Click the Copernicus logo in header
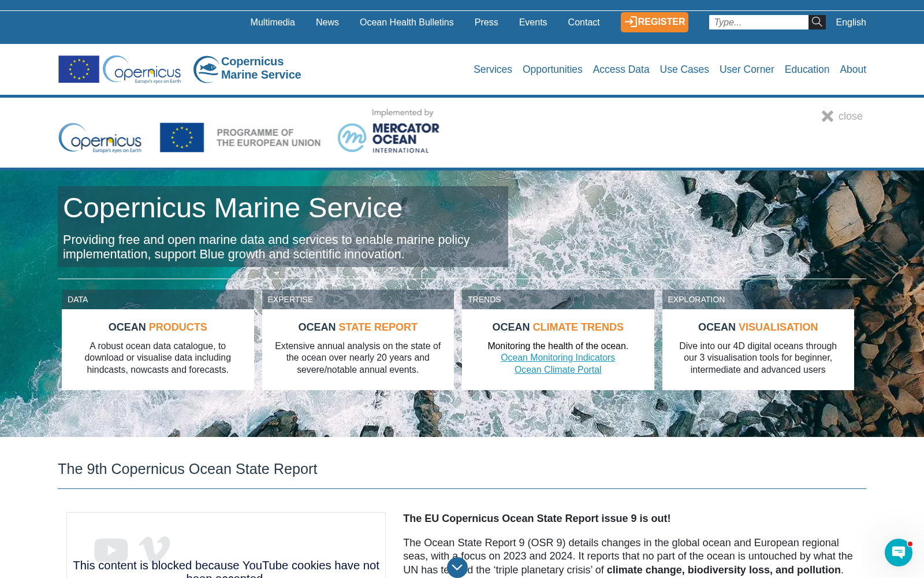924x578 pixels. [x=142, y=69]
